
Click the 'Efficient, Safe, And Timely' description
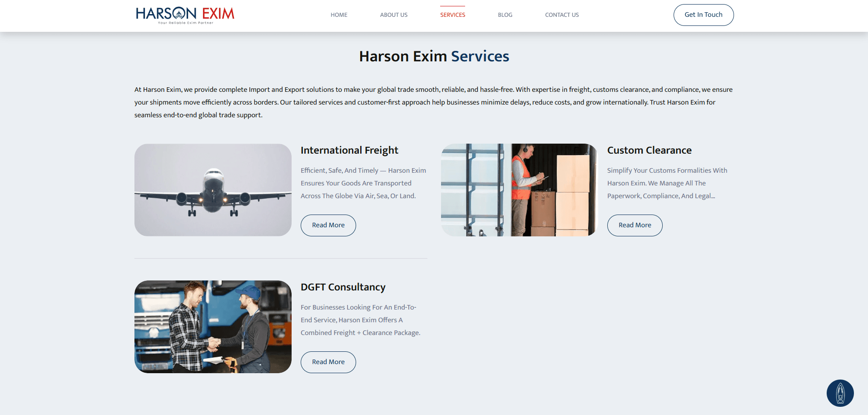tap(363, 183)
